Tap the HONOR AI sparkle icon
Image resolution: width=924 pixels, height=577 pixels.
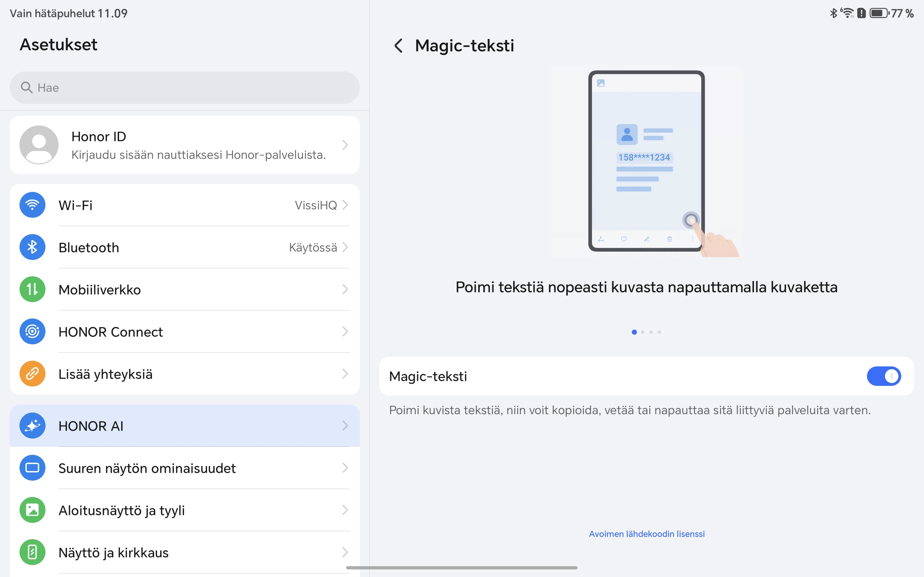(32, 426)
